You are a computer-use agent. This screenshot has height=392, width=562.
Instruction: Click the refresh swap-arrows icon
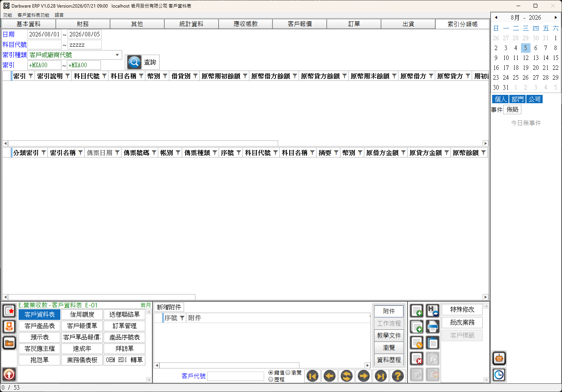point(346,376)
